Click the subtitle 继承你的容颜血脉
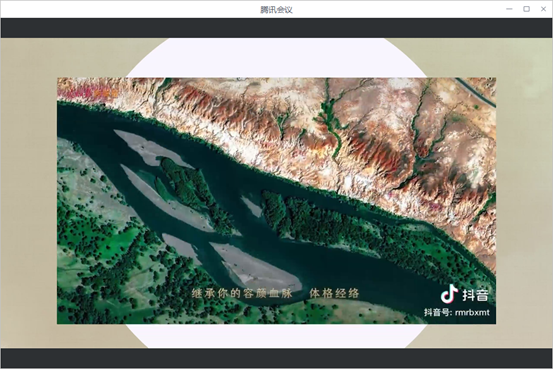The height and width of the screenshot is (369, 553). coord(242,293)
